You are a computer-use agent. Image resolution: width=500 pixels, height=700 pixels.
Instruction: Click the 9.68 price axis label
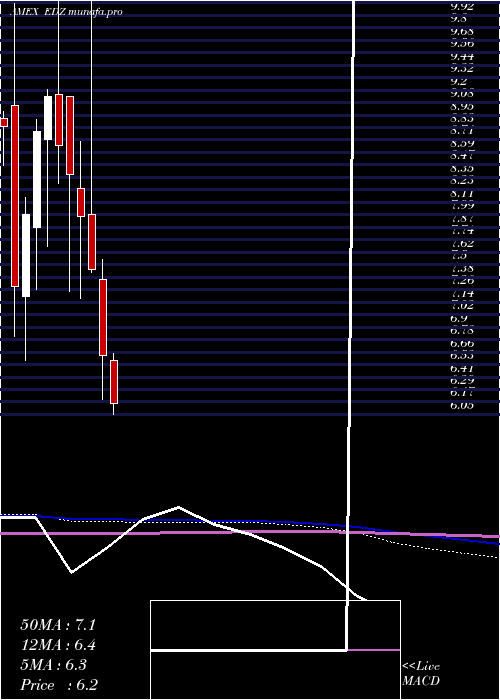462,32
